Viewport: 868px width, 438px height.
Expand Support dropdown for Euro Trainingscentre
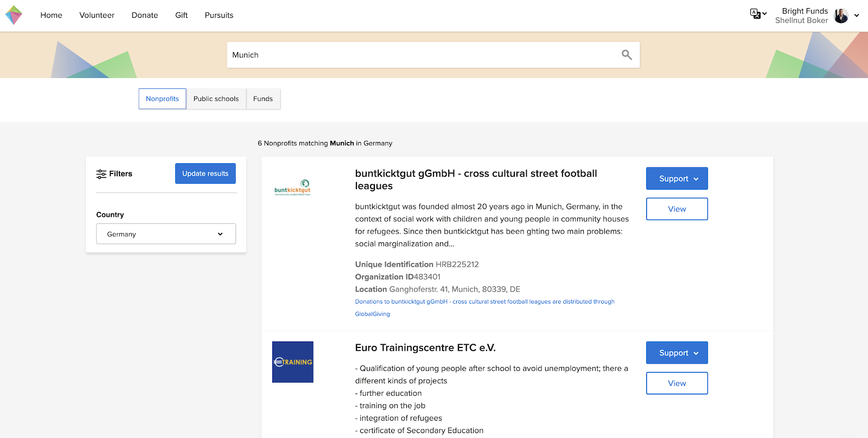point(676,353)
